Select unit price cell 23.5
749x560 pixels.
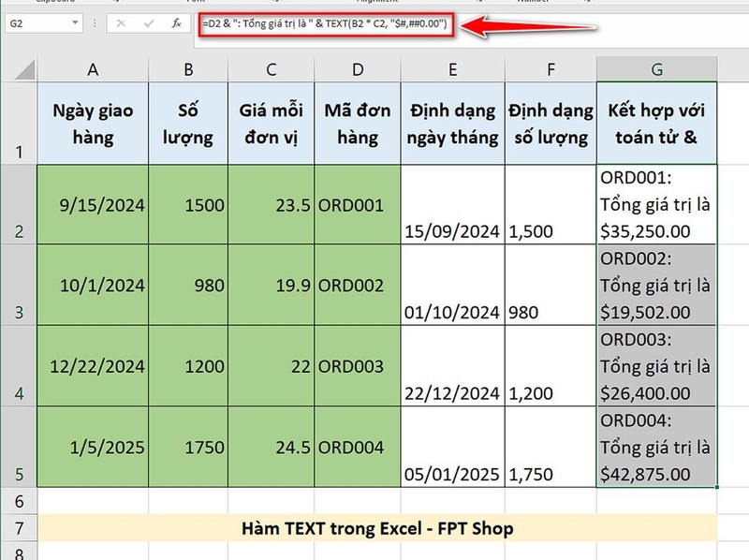point(271,204)
